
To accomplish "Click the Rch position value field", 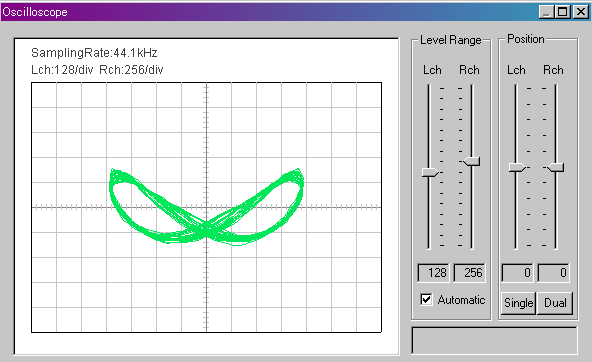I will click(553, 273).
